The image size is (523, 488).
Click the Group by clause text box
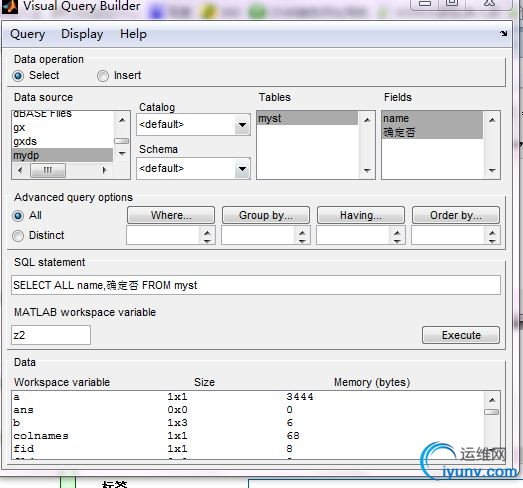click(258, 235)
